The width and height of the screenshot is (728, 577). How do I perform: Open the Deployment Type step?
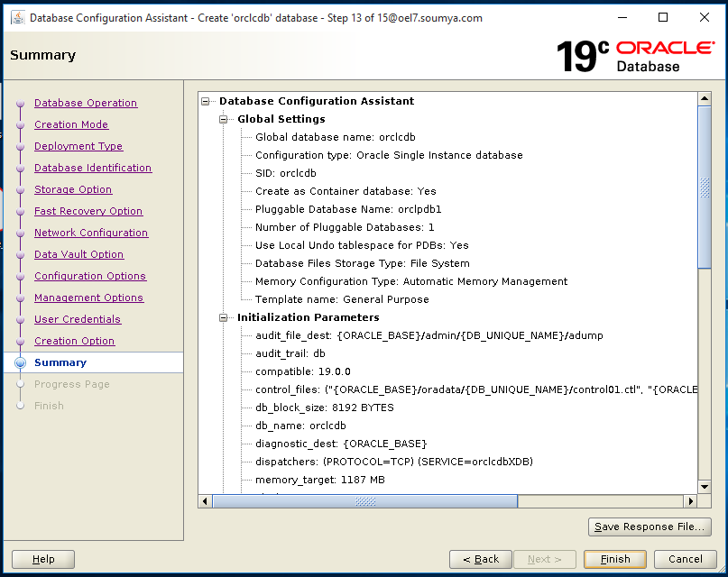point(78,146)
